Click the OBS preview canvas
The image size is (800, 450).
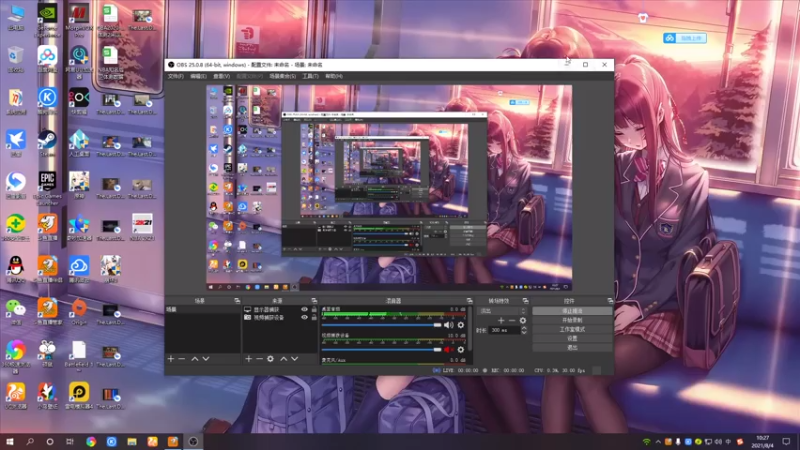pyautogui.click(x=389, y=188)
